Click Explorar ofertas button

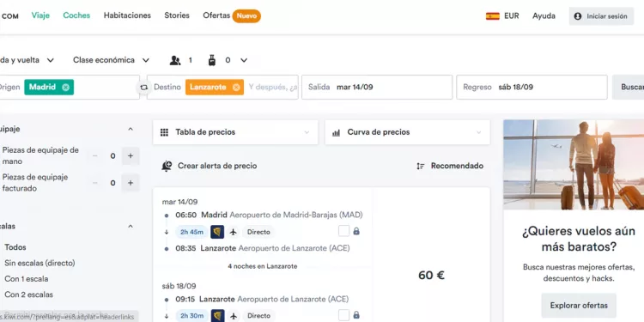[x=579, y=306]
